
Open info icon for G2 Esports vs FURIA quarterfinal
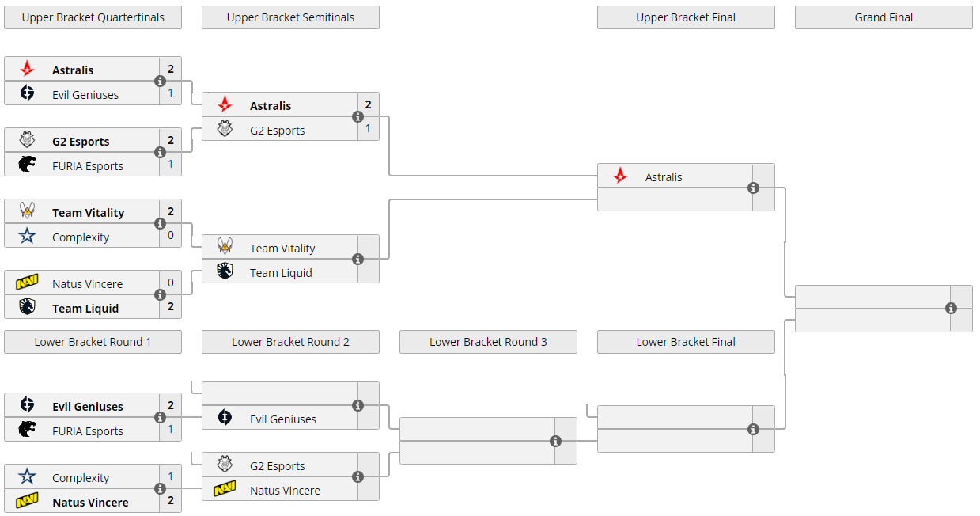coord(160,153)
